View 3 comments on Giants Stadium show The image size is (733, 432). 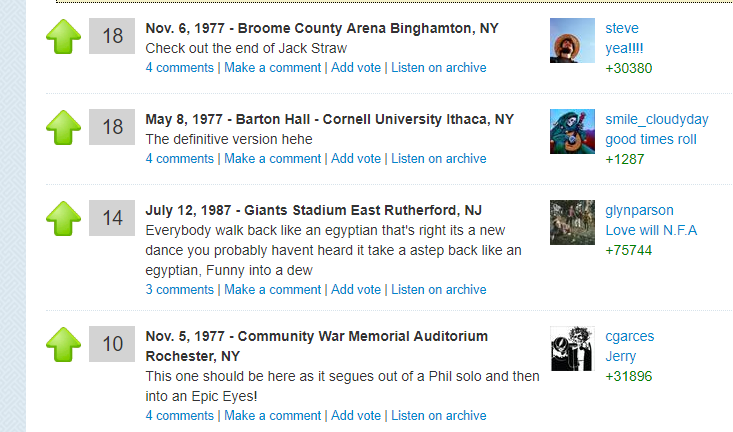pyautogui.click(x=180, y=290)
